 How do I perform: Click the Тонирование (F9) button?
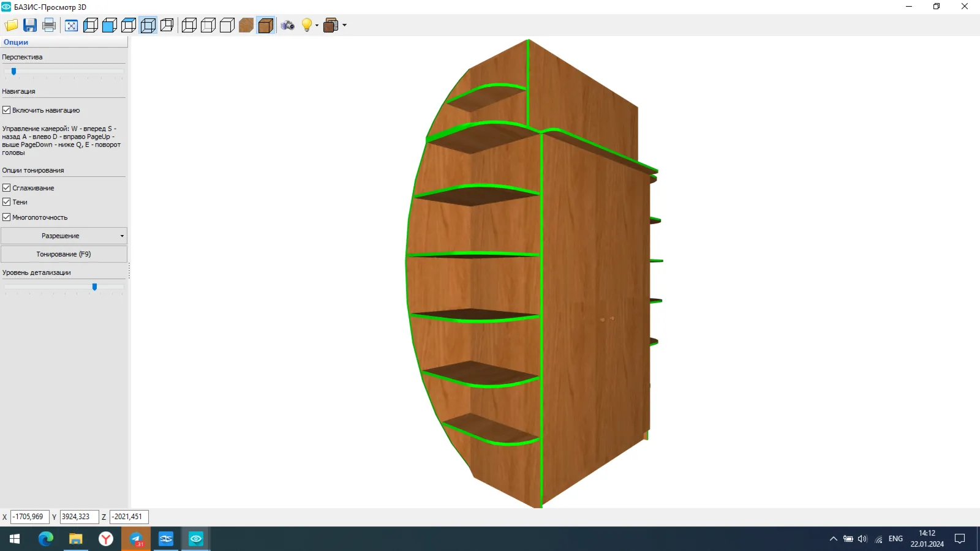(64, 254)
